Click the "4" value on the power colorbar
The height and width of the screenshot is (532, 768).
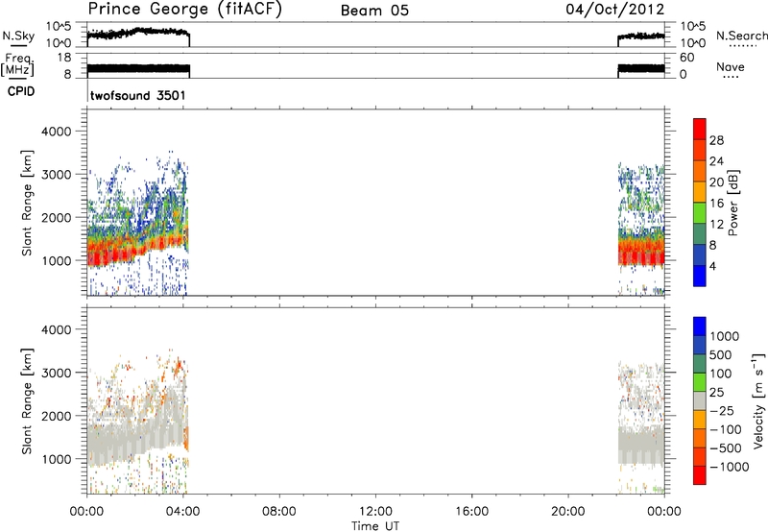coord(712,266)
